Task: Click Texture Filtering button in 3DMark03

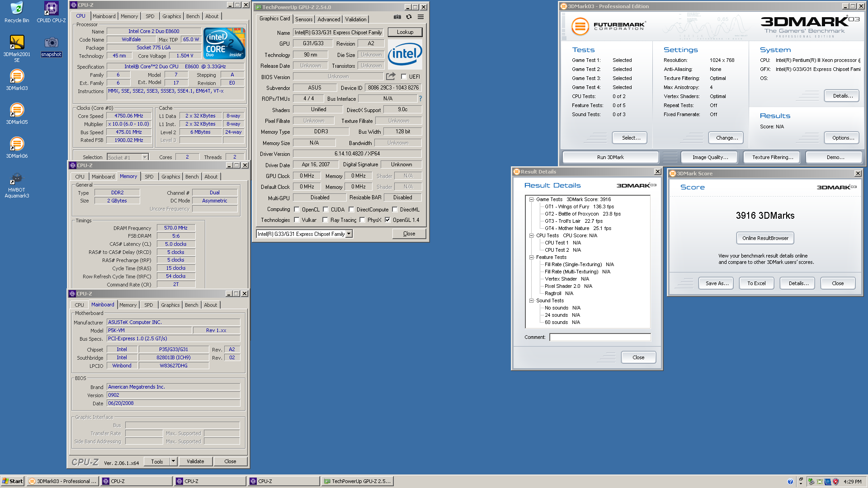Action: [x=773, y=157]
